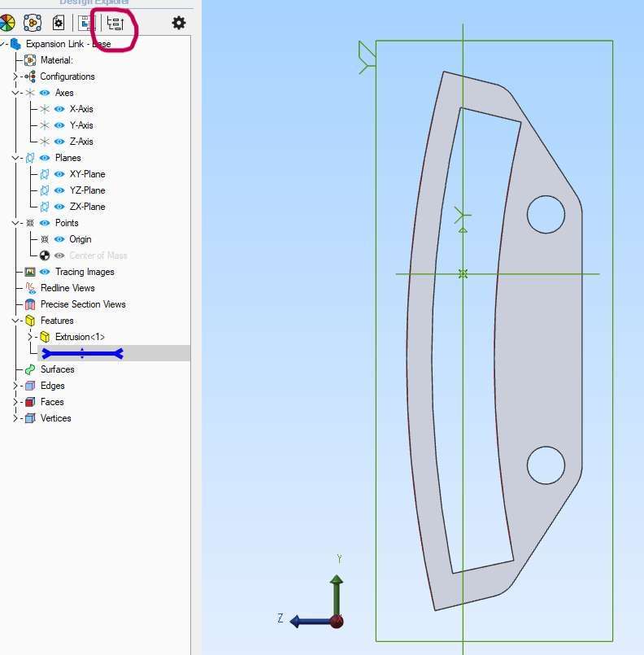
Task: Click the color wheel appearance icon
Action: [x=7, y=23]
